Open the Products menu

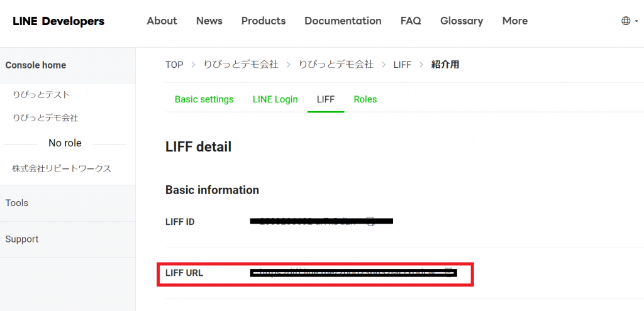click(264, 21)
